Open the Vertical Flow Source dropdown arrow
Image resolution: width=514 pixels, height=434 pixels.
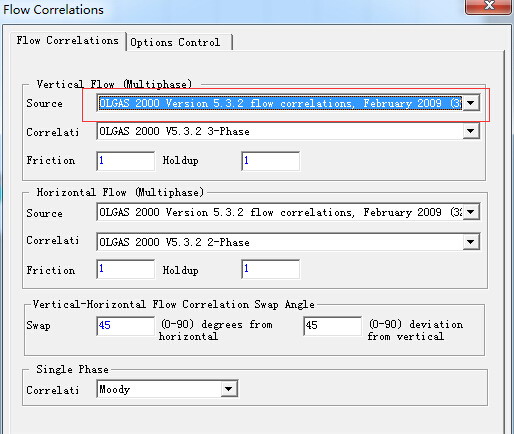[x=471, y=103]
